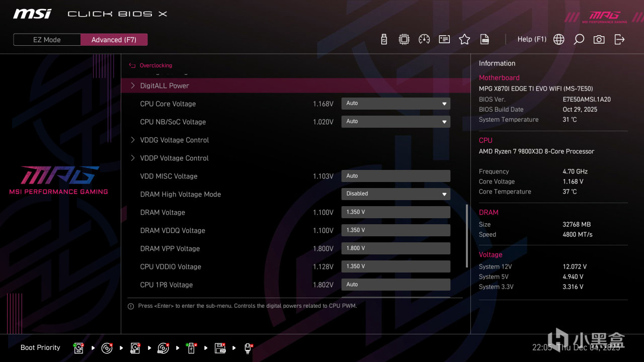Take a screenshot using the camera icon
The height and width of the screenshot is (362, 644).
(x=599, y=39)
